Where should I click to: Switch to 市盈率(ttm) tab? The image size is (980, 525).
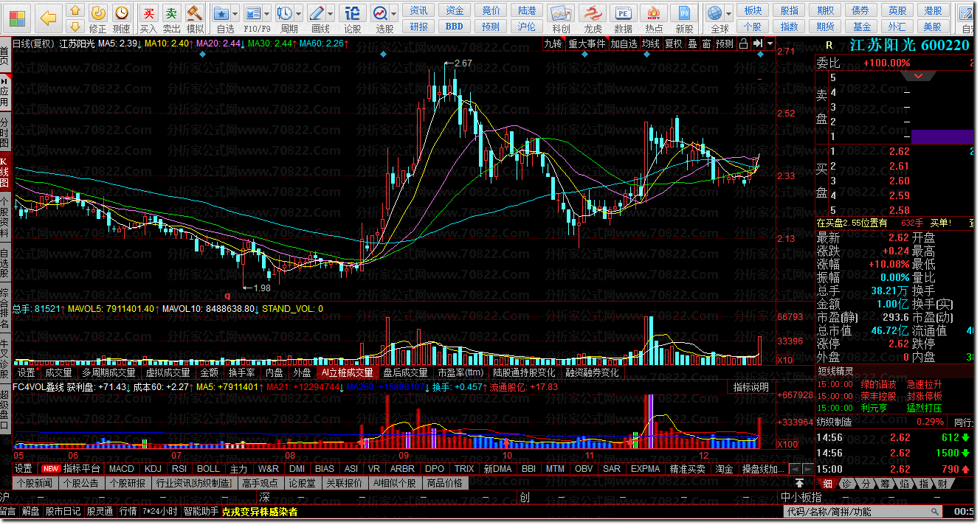pos(460,372)
